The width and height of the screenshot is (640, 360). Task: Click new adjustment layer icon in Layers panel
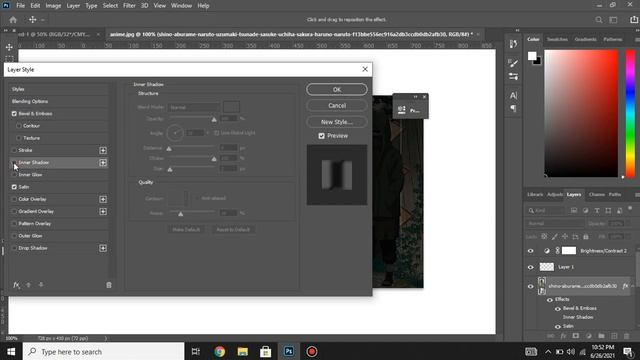click(589, 336)
